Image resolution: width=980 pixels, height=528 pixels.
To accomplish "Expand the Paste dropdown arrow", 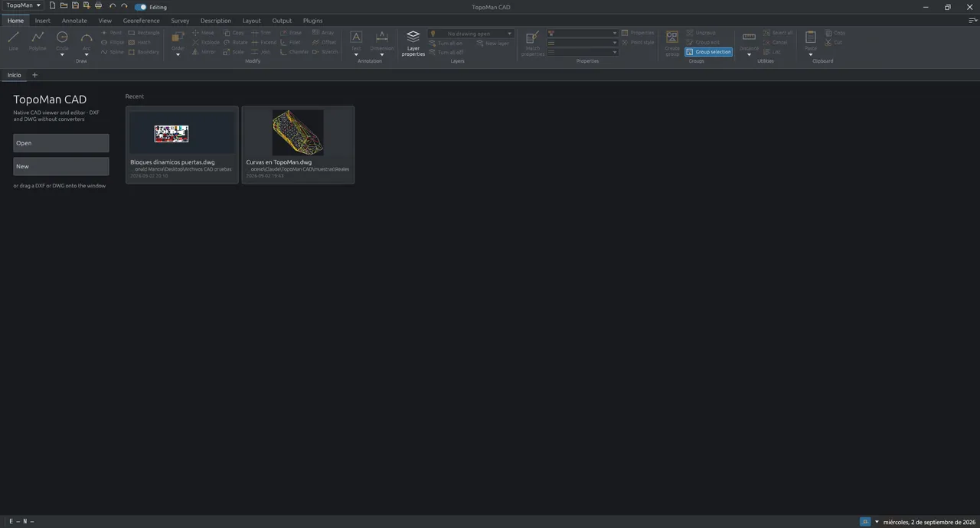I will coord(811,54).
